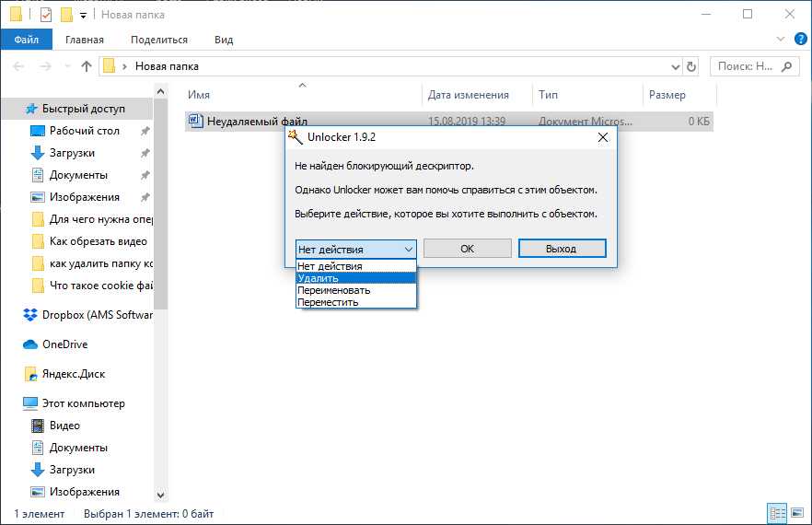Click the Dropbox icon in the sidebar
The height and width of the screenshot is (525, 812).
click(30, 315)
